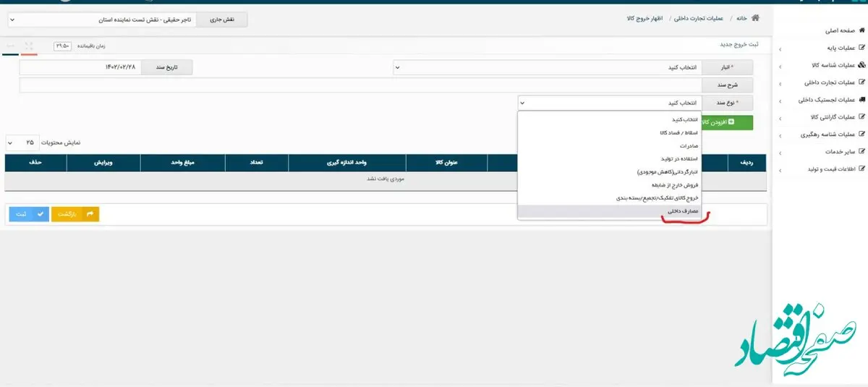
Task: Click the home icon beside صفحه اصلی
Action: [x=861, y=31]
